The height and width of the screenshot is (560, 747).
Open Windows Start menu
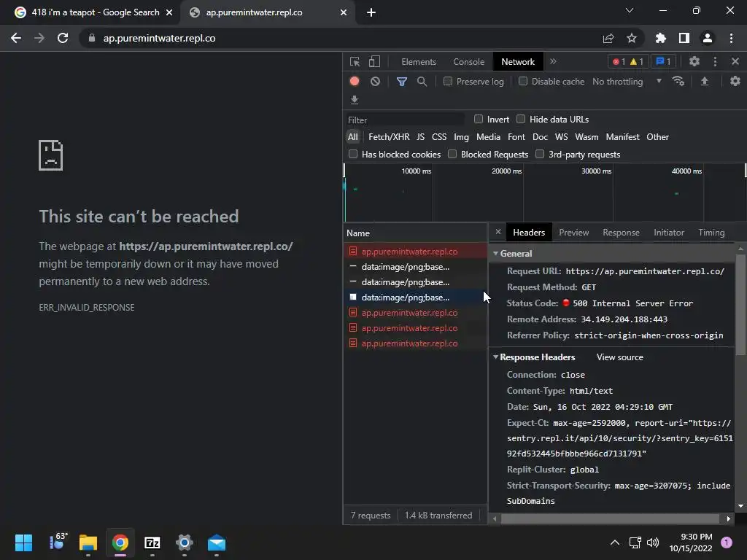tap(23, 542)
